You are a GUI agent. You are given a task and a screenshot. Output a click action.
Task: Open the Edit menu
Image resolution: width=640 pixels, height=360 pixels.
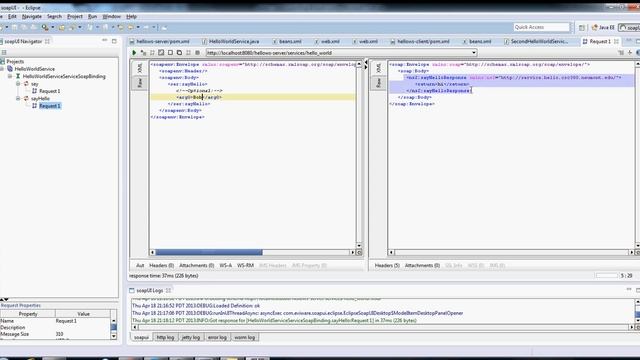pyautogui.click(x=12, y=17)
